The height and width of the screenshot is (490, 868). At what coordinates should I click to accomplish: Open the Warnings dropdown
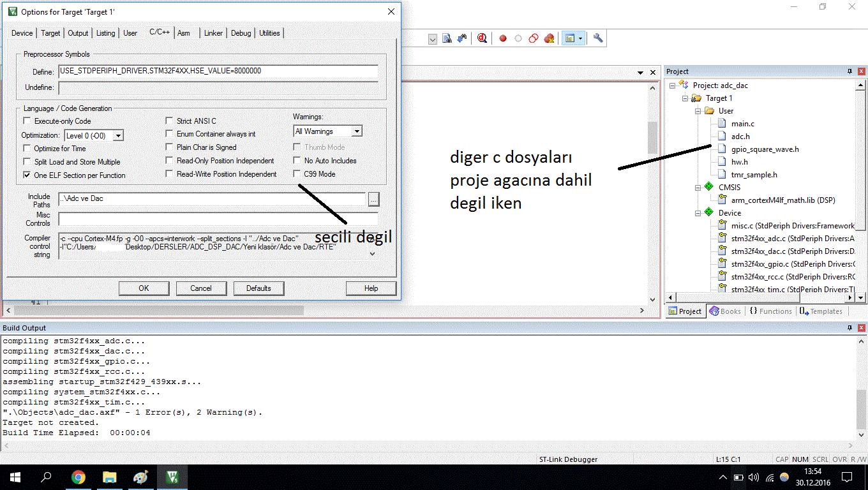tap(357, 131)
